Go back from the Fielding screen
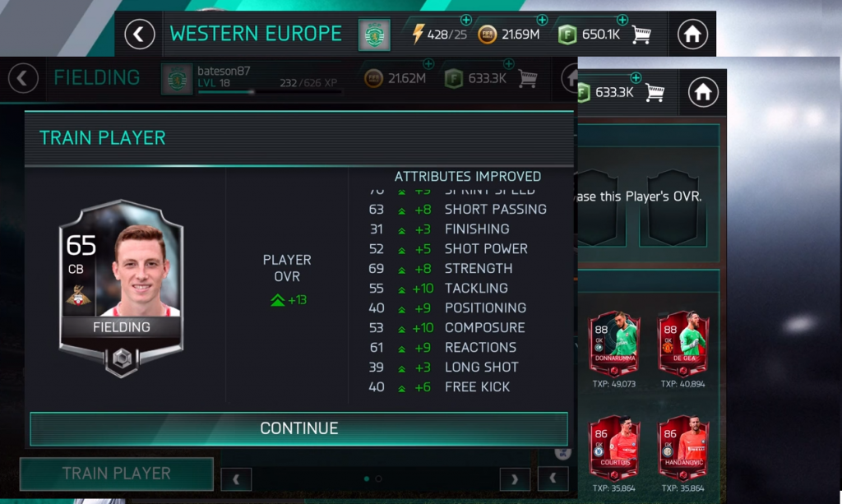Image resolution: width=842 pixels, height=504 pixels. [23, 78]
